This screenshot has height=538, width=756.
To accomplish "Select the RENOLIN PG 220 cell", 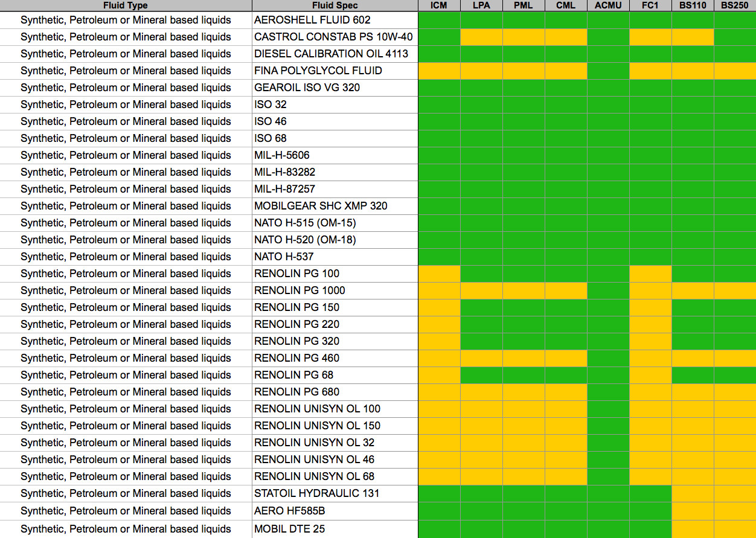I will pyautogui.click(x=335, y=324).
